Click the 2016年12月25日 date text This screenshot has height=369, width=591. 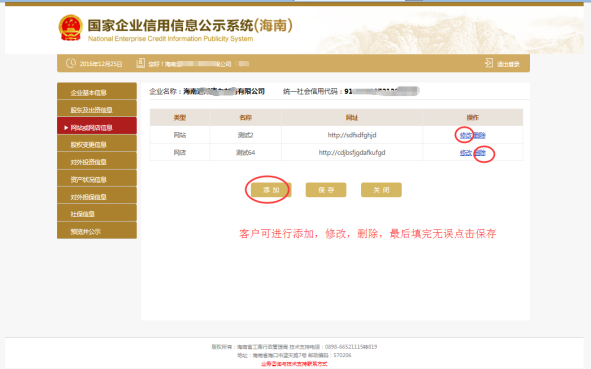(101, 64)
